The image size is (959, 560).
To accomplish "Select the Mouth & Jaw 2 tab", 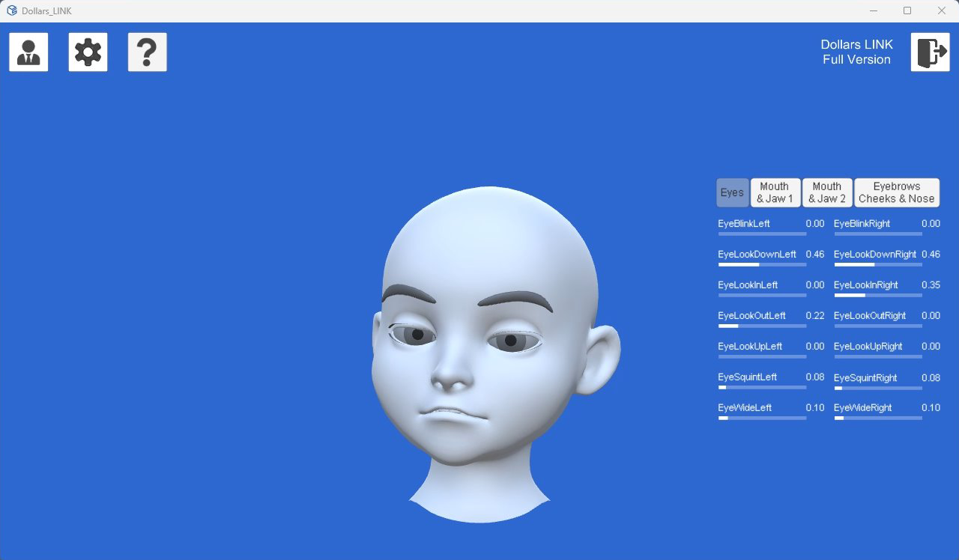I will coord(827,192).
